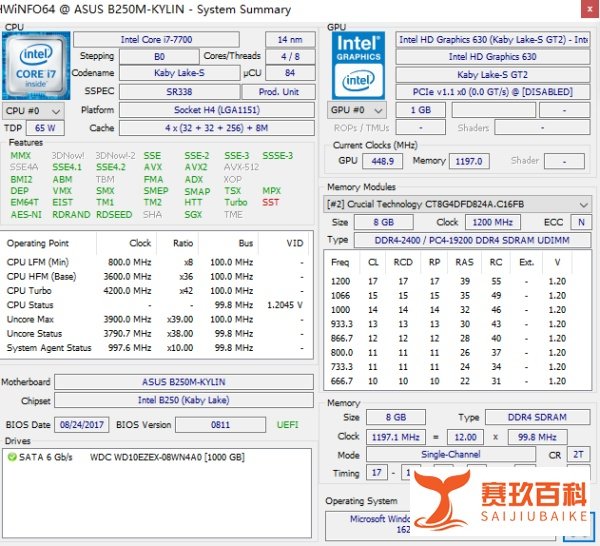Click the Intel HD Graphics 630 GPU field
The image size is (600, 546).
(492, 57)
